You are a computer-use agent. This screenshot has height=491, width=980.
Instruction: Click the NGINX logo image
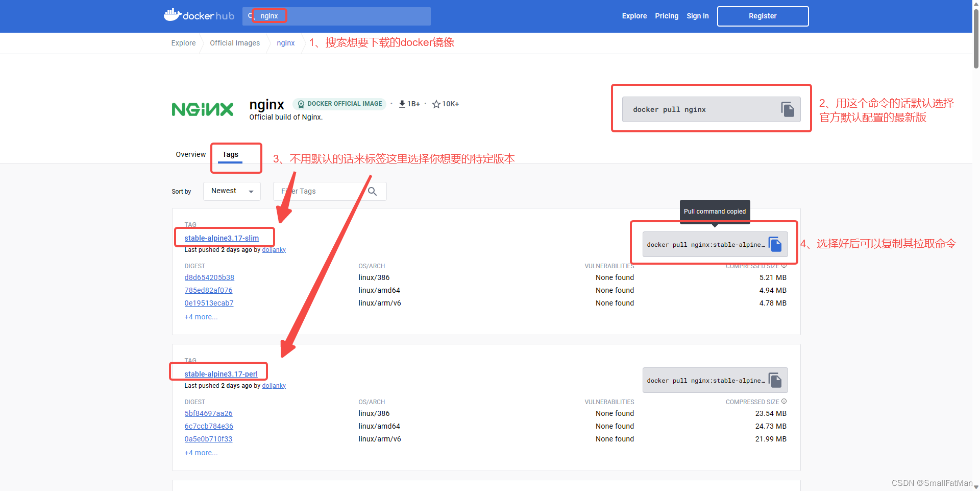click(203, 109)
